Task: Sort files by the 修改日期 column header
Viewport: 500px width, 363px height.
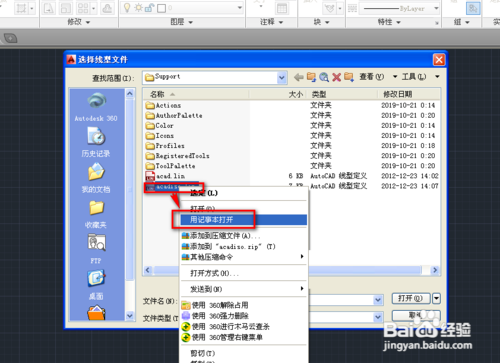Action: point(409,94)
